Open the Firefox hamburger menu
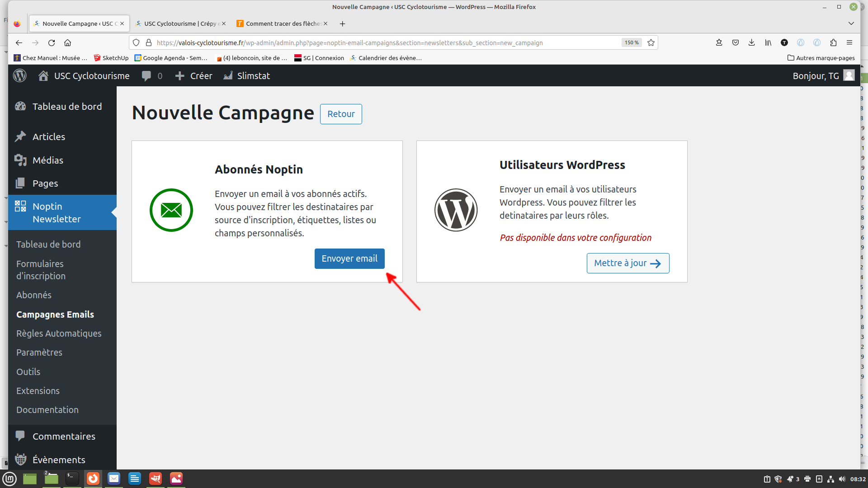Viewport: 868px width, 488px height. 849,42
